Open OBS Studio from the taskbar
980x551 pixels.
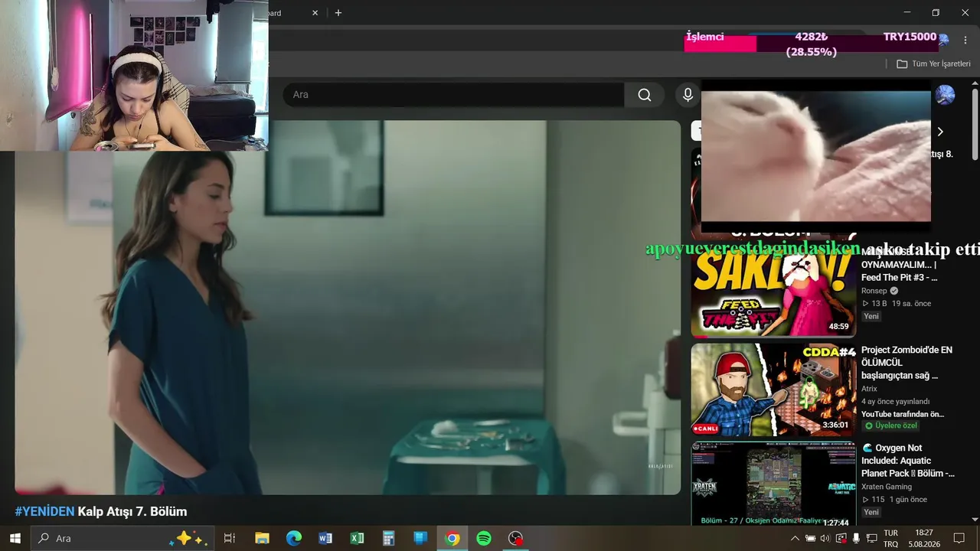coord(516,539)
